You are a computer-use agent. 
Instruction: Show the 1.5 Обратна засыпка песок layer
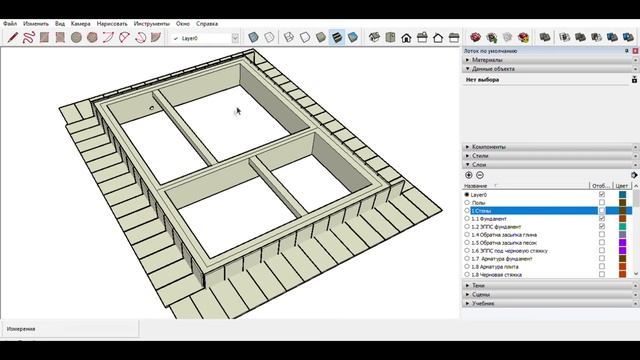tap(602, 242)
